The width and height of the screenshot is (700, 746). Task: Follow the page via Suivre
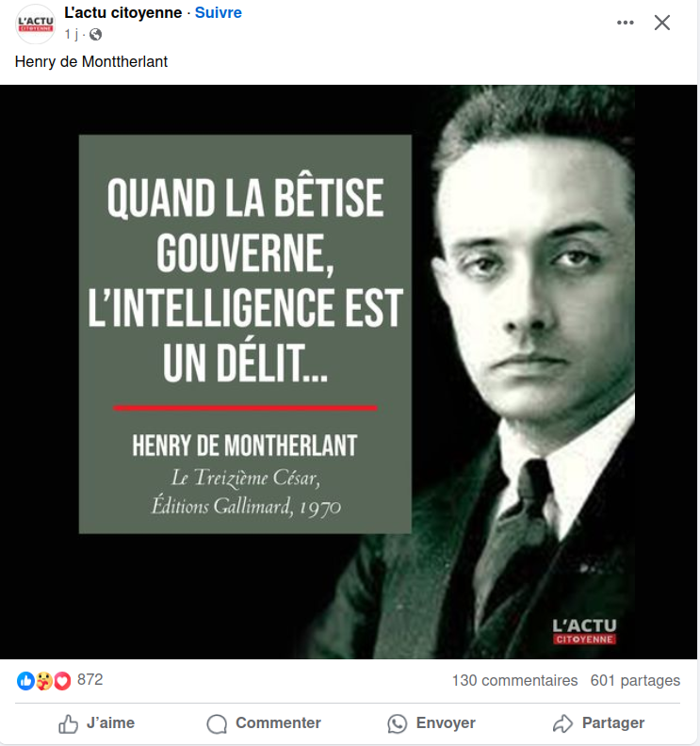tap(219, 12)
